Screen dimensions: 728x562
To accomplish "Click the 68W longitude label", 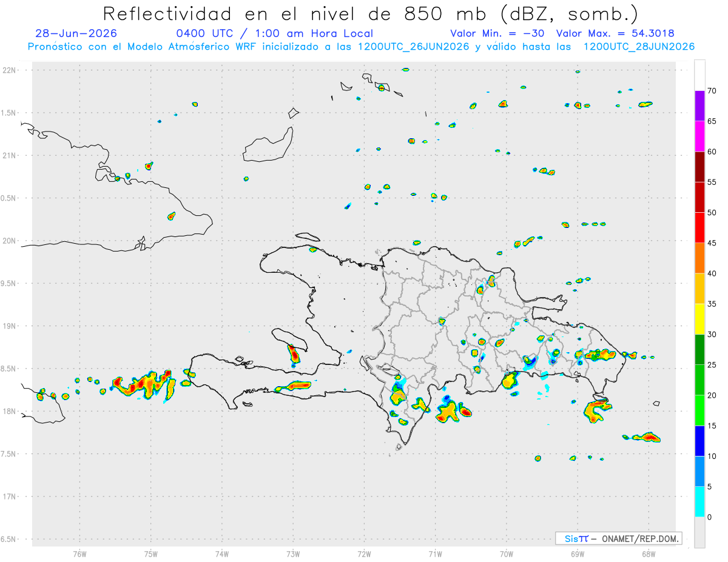I will click(649, 554).
